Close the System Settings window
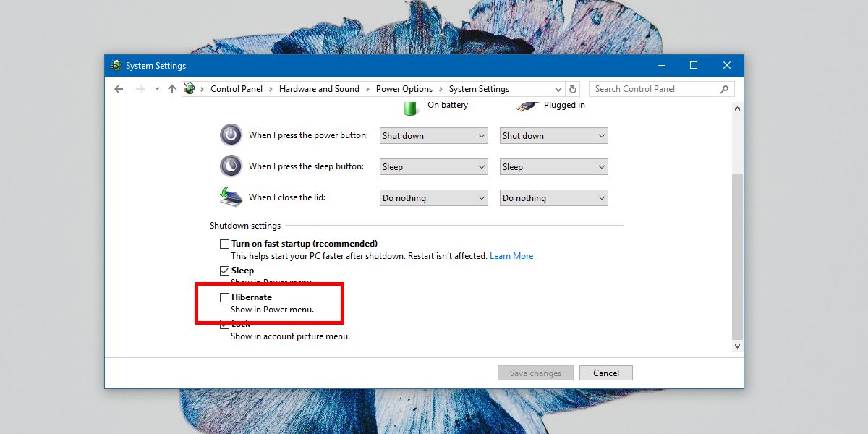This screenshot has width=868, height=434. point(727,65)
